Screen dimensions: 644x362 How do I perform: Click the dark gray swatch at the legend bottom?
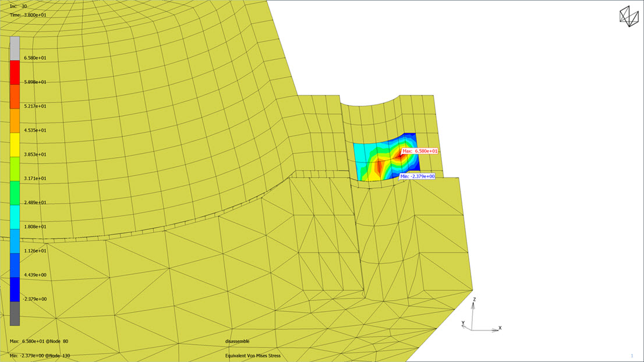click(x=15, y=313)
